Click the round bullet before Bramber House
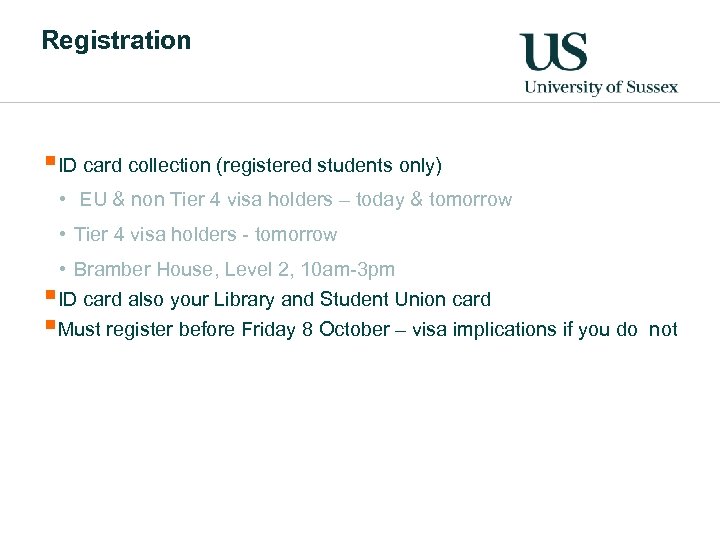This screenshot has height=540, width=720. (62, 269)
